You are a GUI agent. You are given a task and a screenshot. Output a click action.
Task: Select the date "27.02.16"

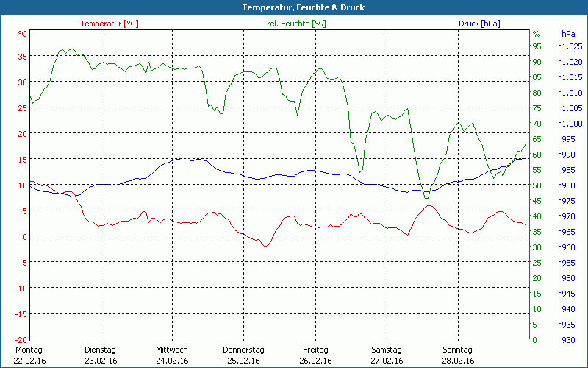tap(387, 361)
